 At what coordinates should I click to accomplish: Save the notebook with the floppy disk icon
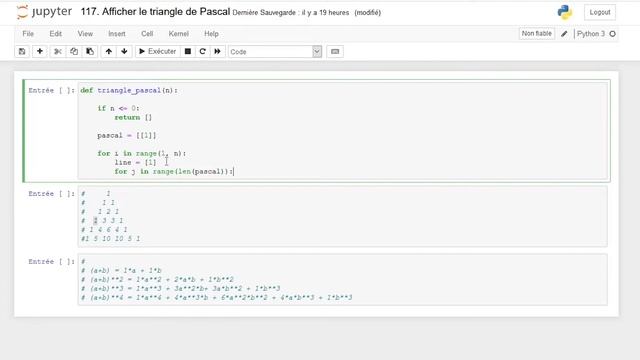coord(22,51)
